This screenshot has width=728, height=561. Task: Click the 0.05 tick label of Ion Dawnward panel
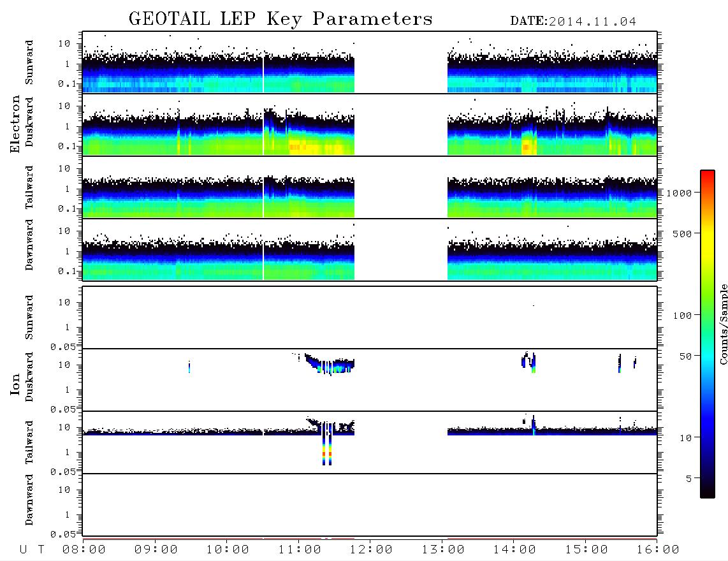click(x=63, y=534)
